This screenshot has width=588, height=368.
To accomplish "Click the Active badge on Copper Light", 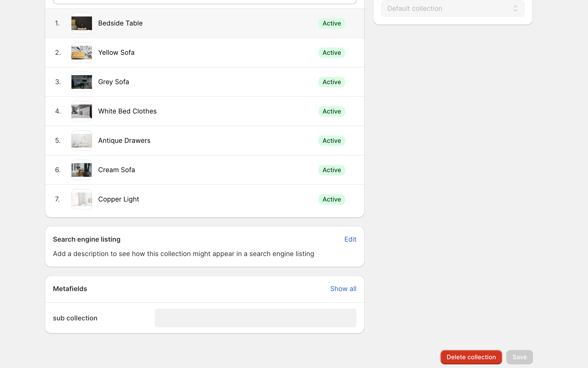I will point(332,199).
